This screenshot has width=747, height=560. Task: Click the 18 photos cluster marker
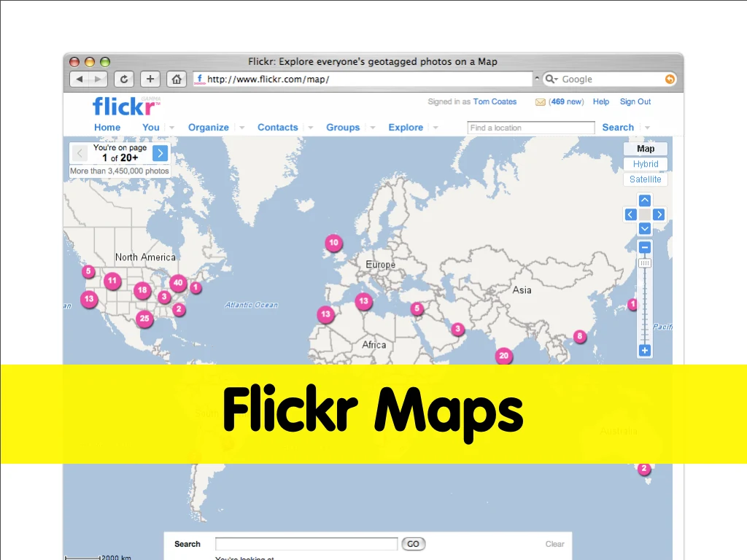point(142,290)
